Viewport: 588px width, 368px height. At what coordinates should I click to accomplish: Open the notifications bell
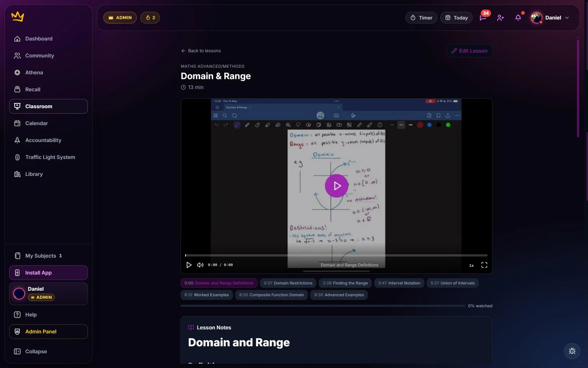coord(518,18)
